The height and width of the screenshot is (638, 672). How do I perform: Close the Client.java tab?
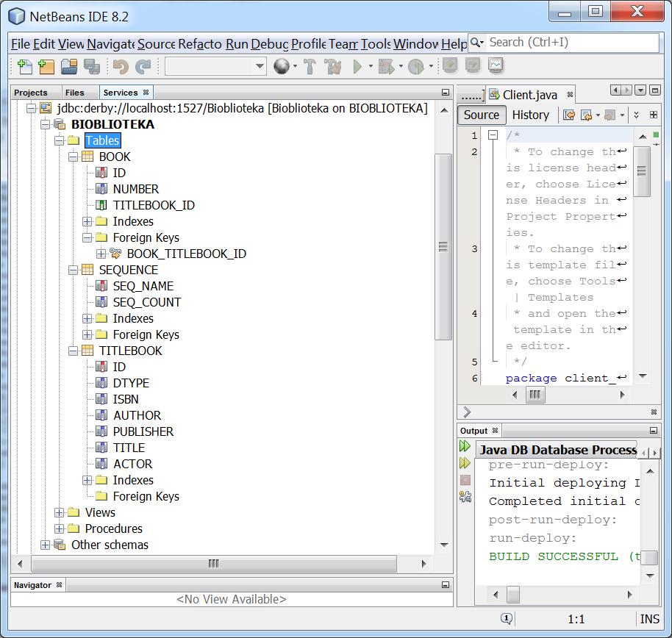tap(570, 95)
